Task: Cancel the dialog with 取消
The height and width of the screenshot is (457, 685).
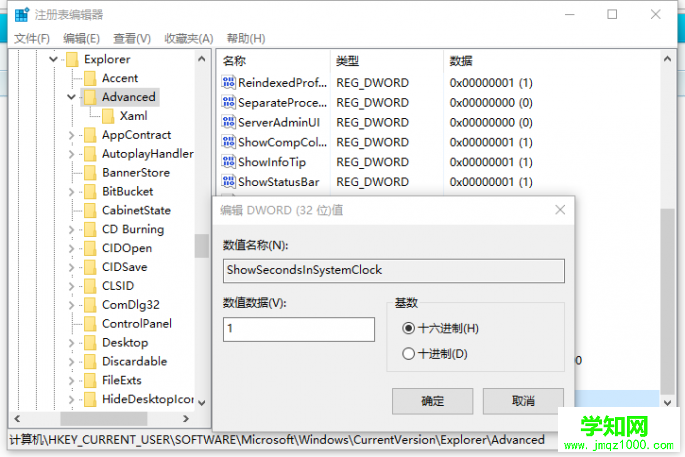Action: (523, 401)
